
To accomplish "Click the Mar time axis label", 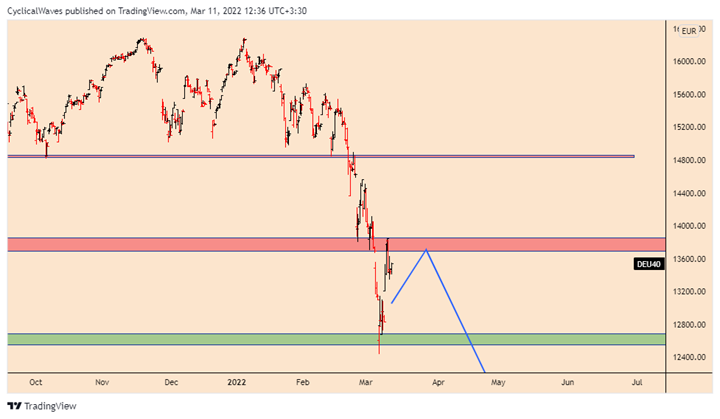I will [x=366, y=382].
